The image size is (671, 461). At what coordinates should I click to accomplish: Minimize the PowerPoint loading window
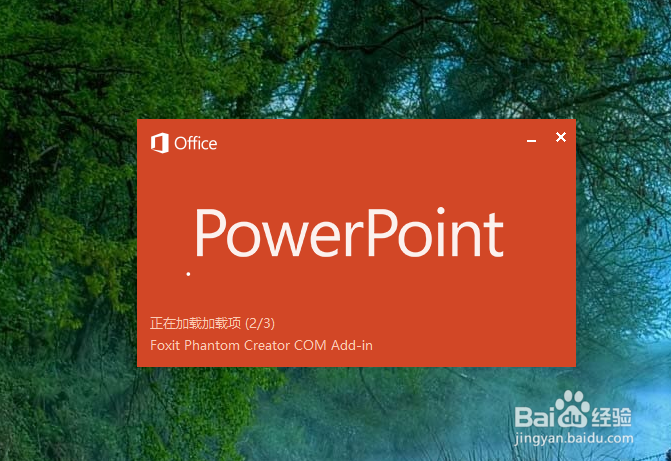pos(531,140)
